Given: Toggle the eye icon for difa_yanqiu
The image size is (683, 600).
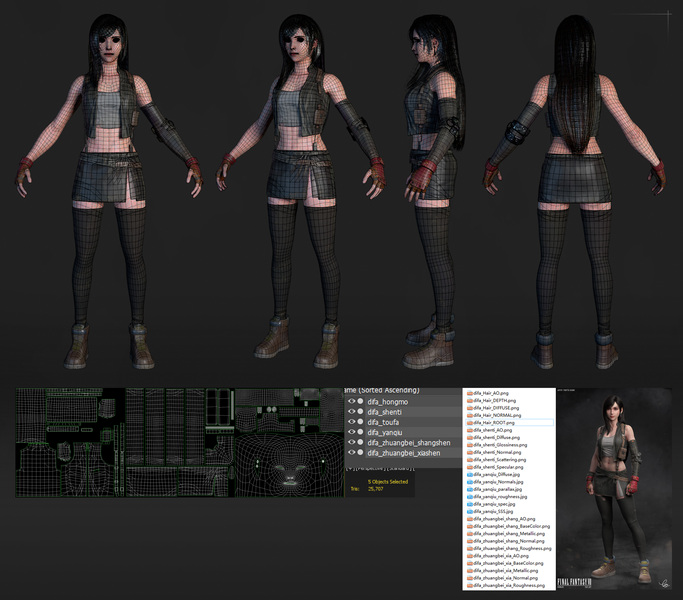Looking at the screenshot, I should pos(351,432).
